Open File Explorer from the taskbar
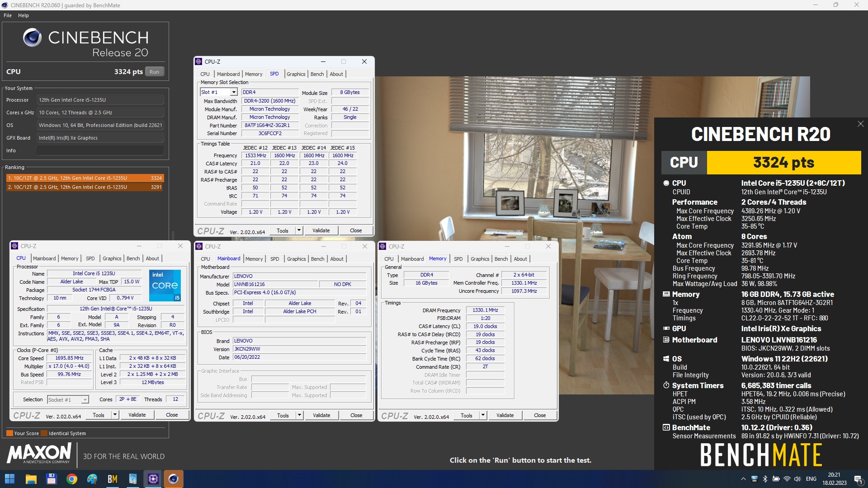868x488 pixels. [x=31, y=479]
